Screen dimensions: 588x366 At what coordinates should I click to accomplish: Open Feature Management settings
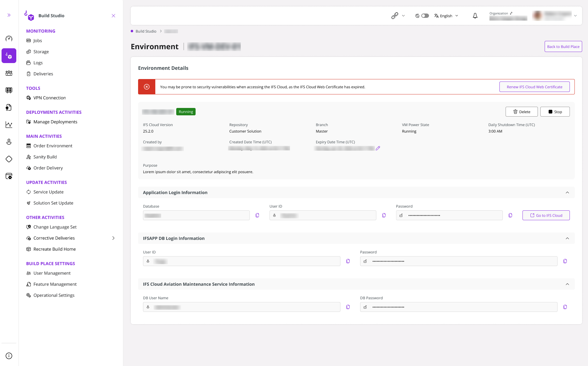55,284
